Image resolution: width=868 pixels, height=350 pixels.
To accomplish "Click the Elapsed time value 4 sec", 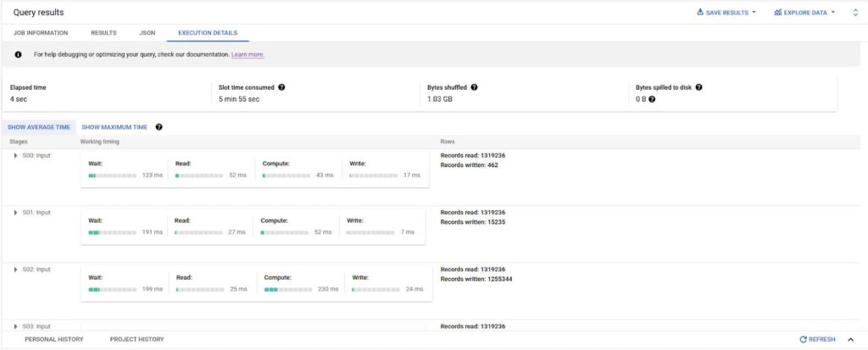I will coord(19,99).
